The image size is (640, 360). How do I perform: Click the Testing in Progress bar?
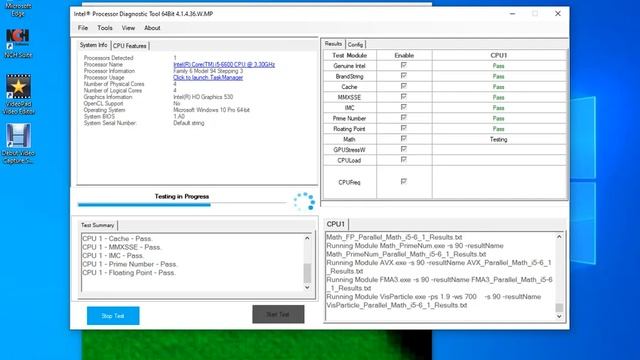(x=182, y=204)
